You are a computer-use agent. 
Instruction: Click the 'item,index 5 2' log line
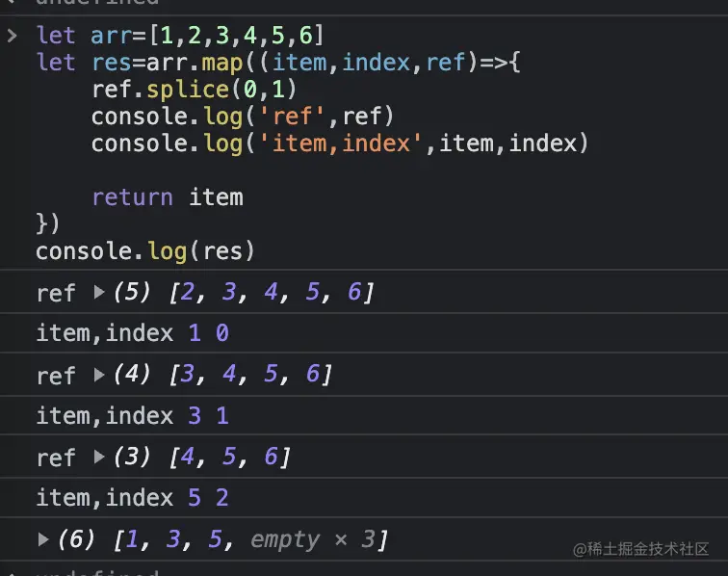click(x=133, y=497)
